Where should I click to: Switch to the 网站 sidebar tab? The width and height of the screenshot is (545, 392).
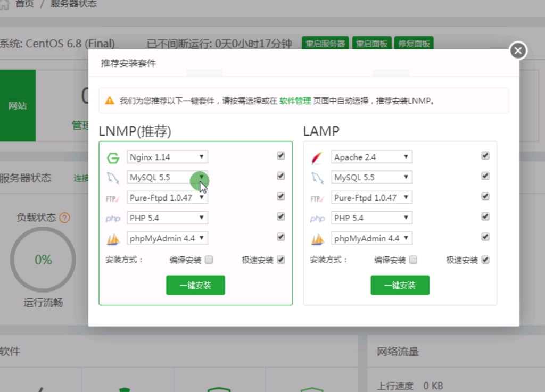click(19, 105)
